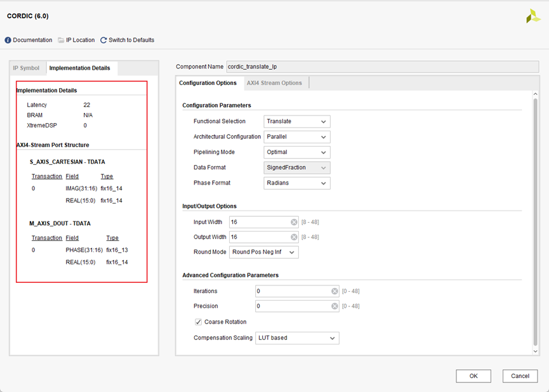
Task: Click the scrollbar up arrow
Action: tap(535, 94)
